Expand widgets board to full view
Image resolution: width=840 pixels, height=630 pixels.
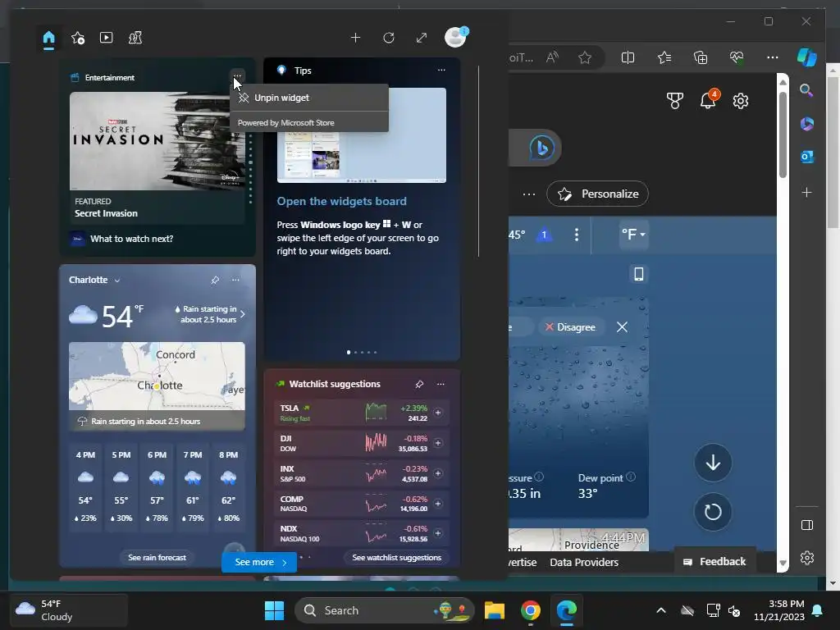click(422, 38)
